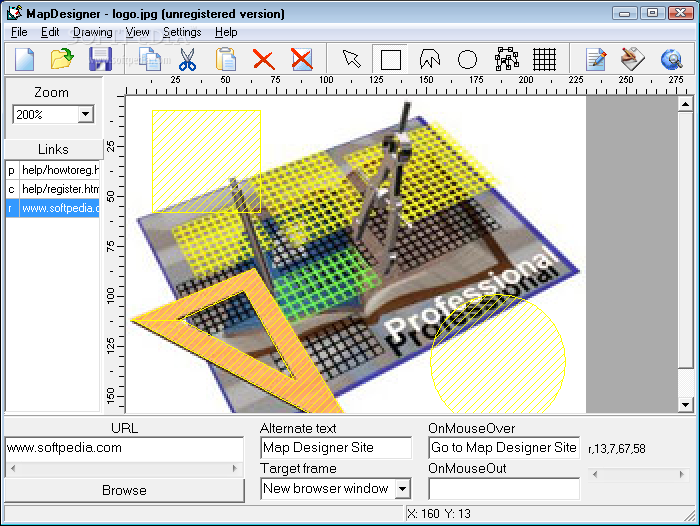Viewport: 700px width, 526px height.
Task: Expand the Zoom 200% dropdown
Action: tap(85, 114)
